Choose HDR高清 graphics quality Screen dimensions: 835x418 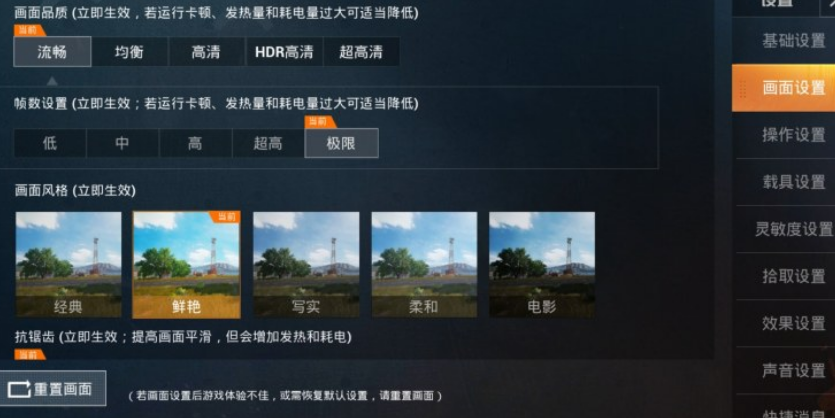284,52
